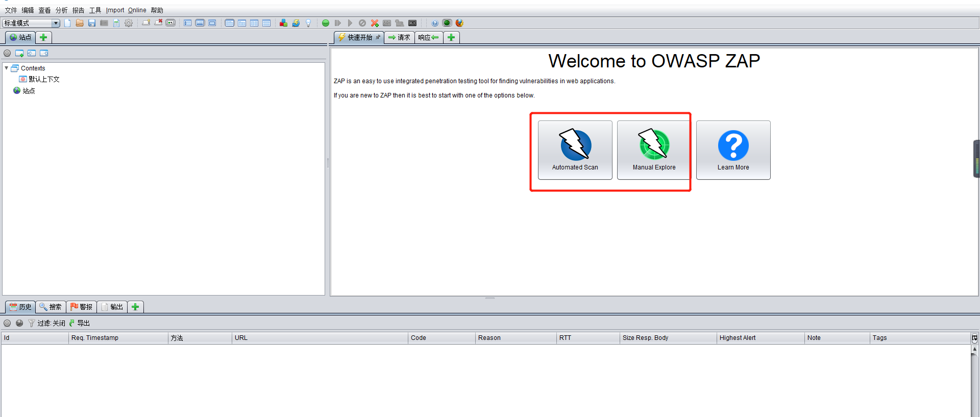Submit and step to next breakpoint
The image size is (980, 417).
pos(338,23)
